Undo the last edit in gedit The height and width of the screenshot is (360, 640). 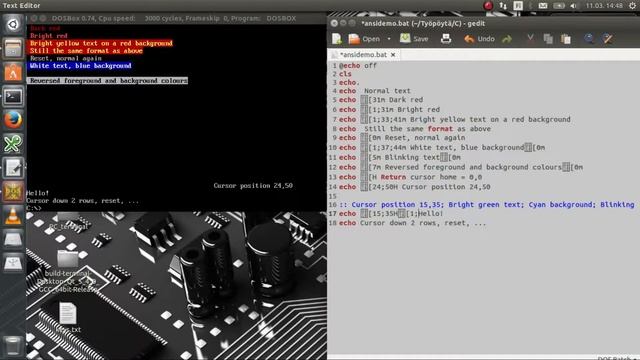coord(479,39)
